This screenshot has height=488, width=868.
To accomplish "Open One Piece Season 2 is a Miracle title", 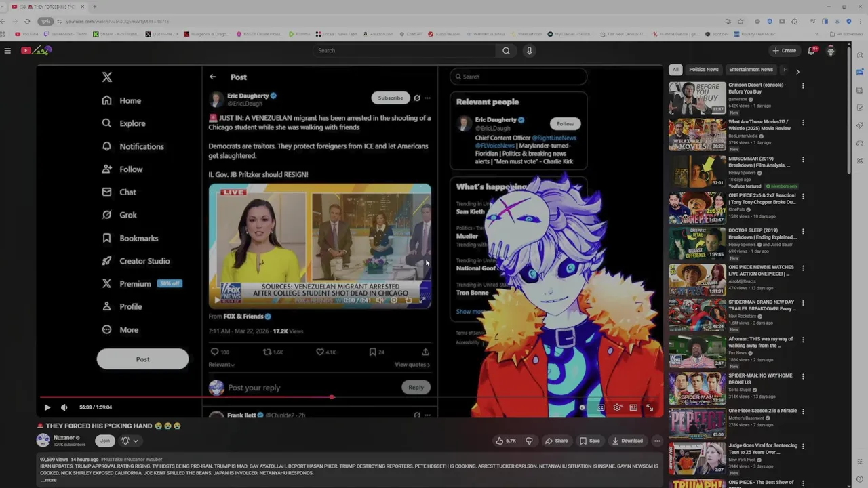I will (763, 411).
